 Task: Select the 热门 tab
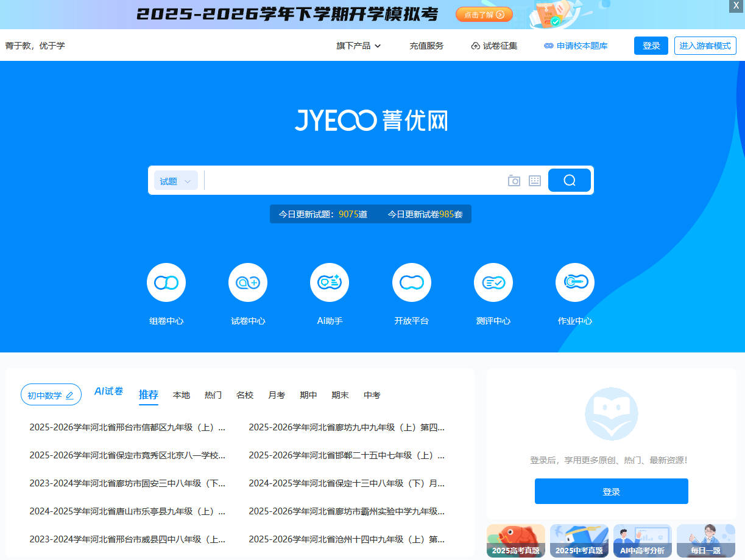(x=213, y=395)
